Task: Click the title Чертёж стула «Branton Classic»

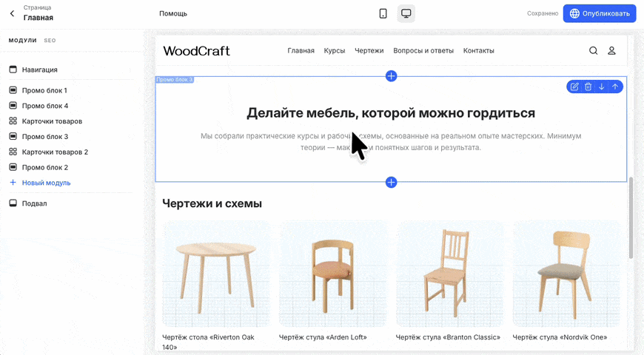Action: [x=448, y=337]
